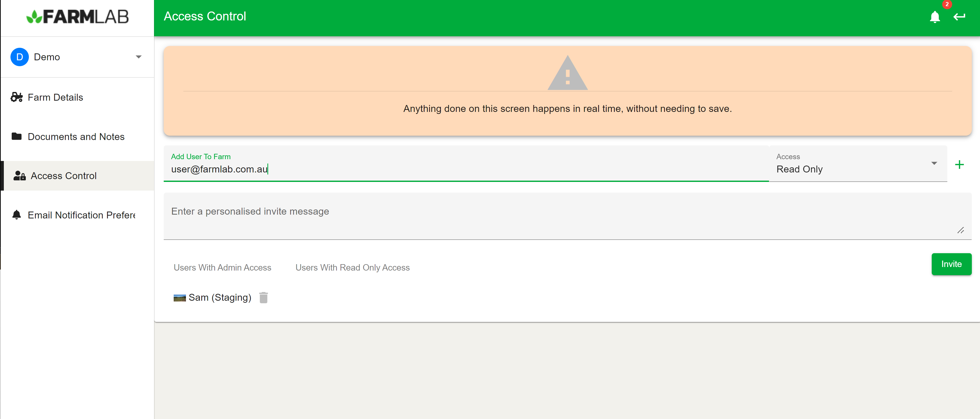Viewport: 980px width, 419px height.
Task: Click the tractor Farm Details icon
Action: pos(16,97)
